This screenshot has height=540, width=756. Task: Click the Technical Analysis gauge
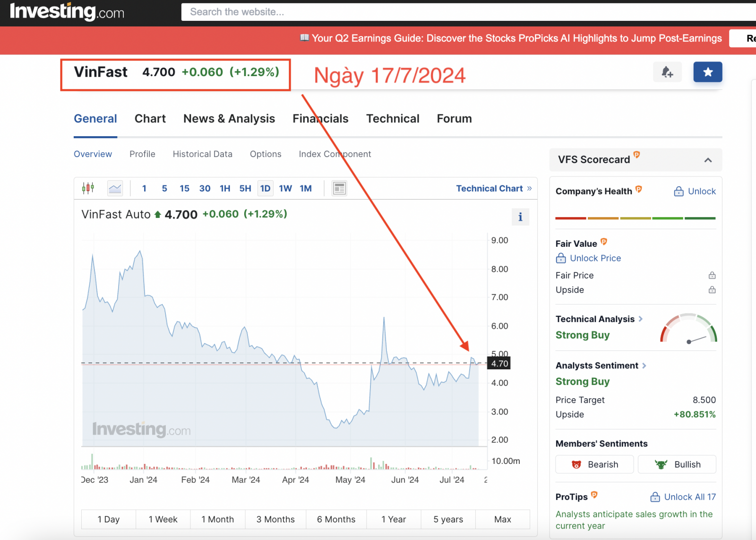688,328
